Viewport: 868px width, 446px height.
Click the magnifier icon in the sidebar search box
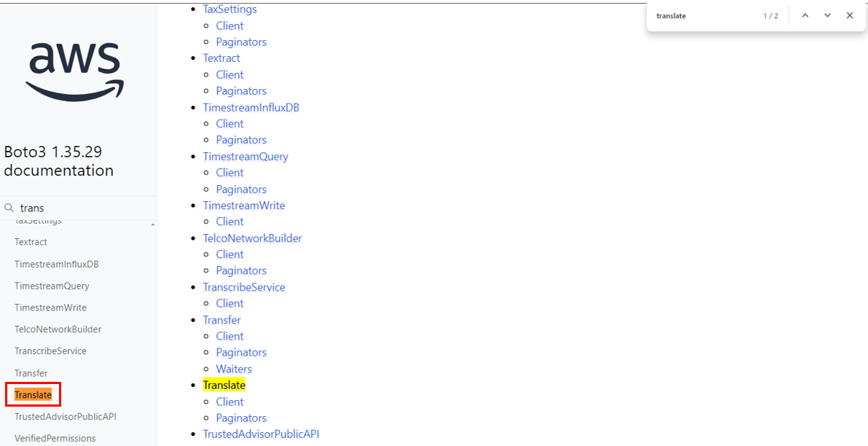click(11, 208)
